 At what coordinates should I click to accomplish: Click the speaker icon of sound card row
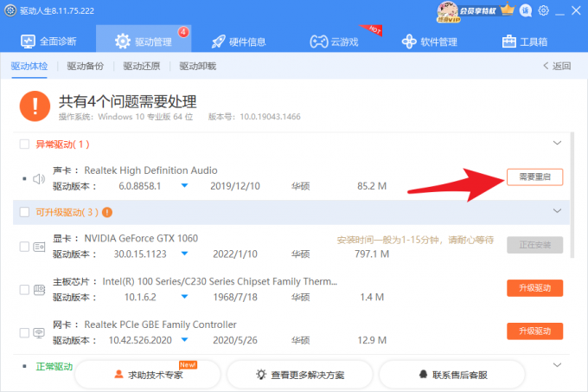click(x=39, y=179)
